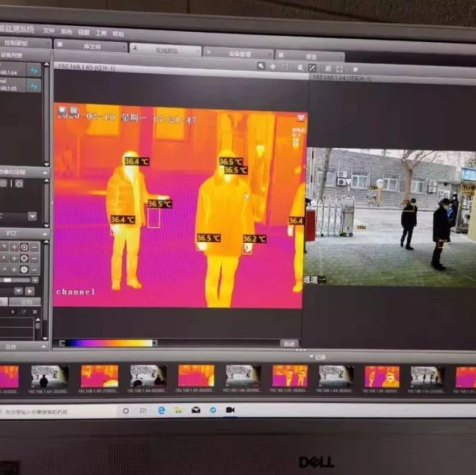This screenshot has height=475, width=476.
Task: Click PTZ iris minus button
Action: pyautogui.click(x=35, y=270)
